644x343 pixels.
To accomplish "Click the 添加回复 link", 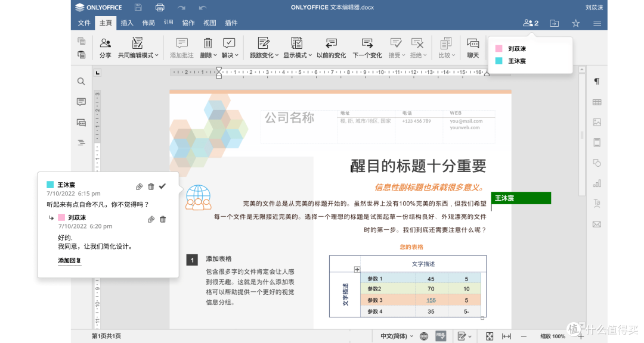I will point(69,261).
